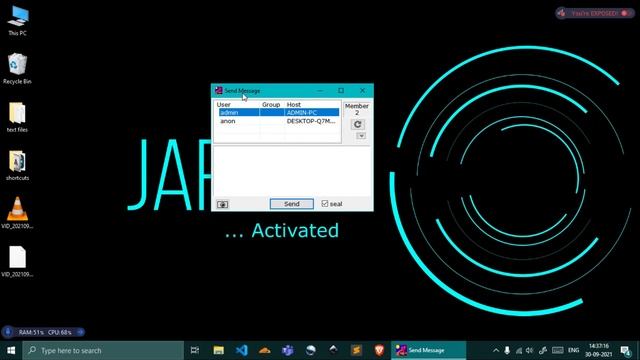
Task: Open the clock and date flyout
Action: (599, 350)
